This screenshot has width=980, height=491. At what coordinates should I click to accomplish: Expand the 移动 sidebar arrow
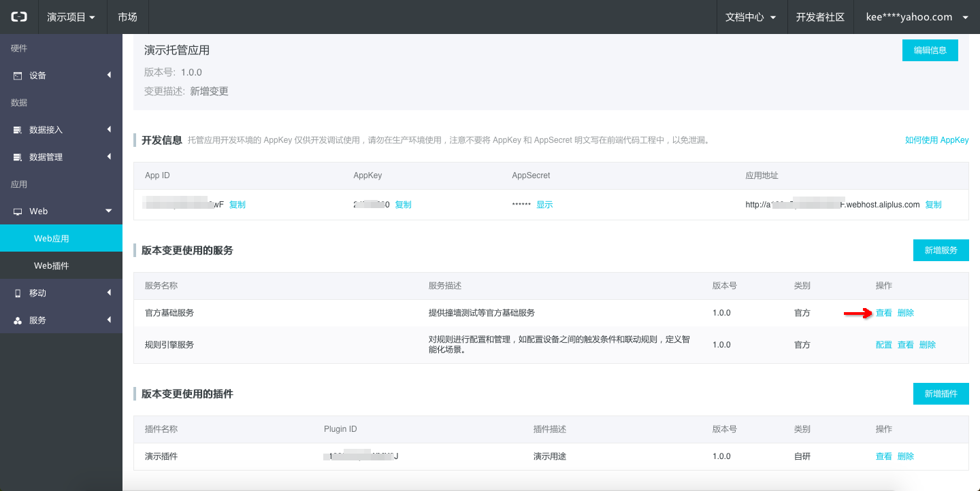coord(109,292)
